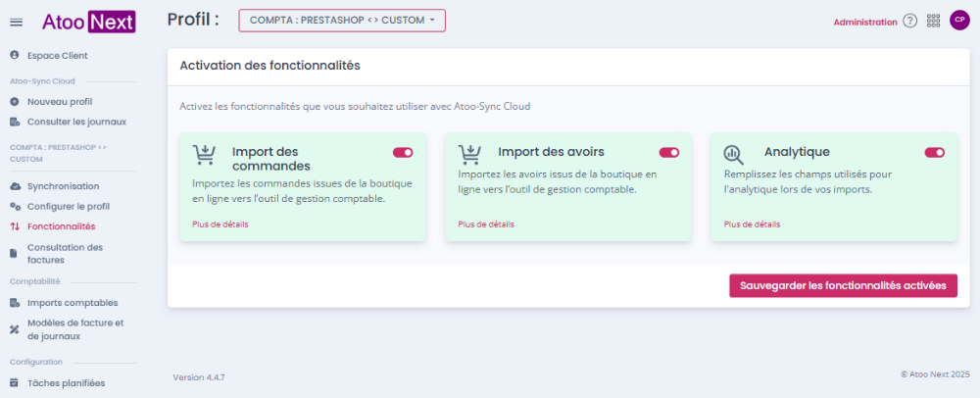
Task: Open Plus de détails under Analytique
Action: click(x=752, y=224)
